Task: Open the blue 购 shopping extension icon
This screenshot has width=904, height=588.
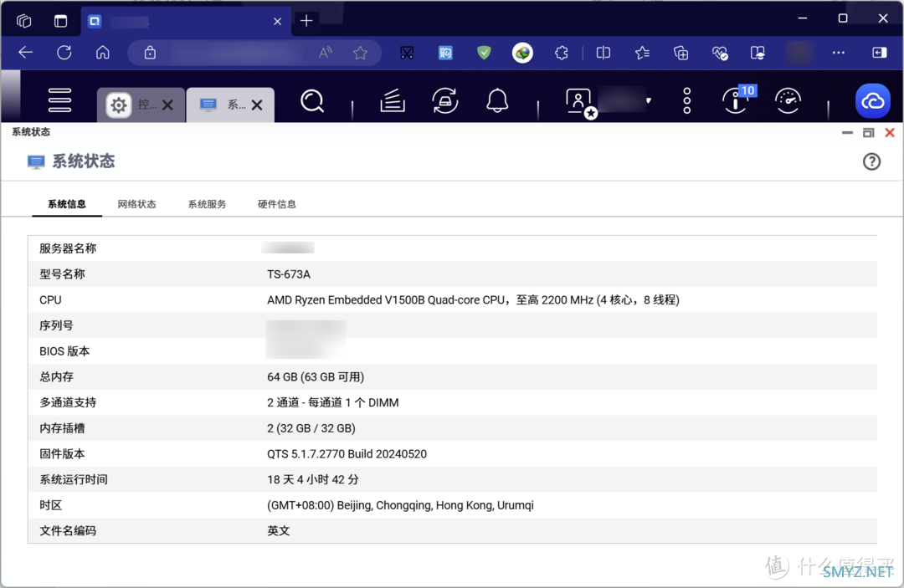Action: (x=445, y=53)
